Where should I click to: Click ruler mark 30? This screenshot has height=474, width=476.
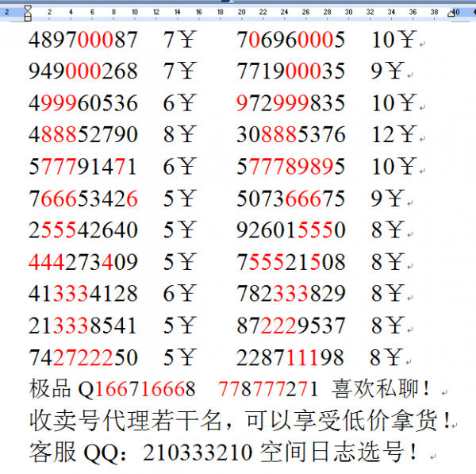[348, 12]
